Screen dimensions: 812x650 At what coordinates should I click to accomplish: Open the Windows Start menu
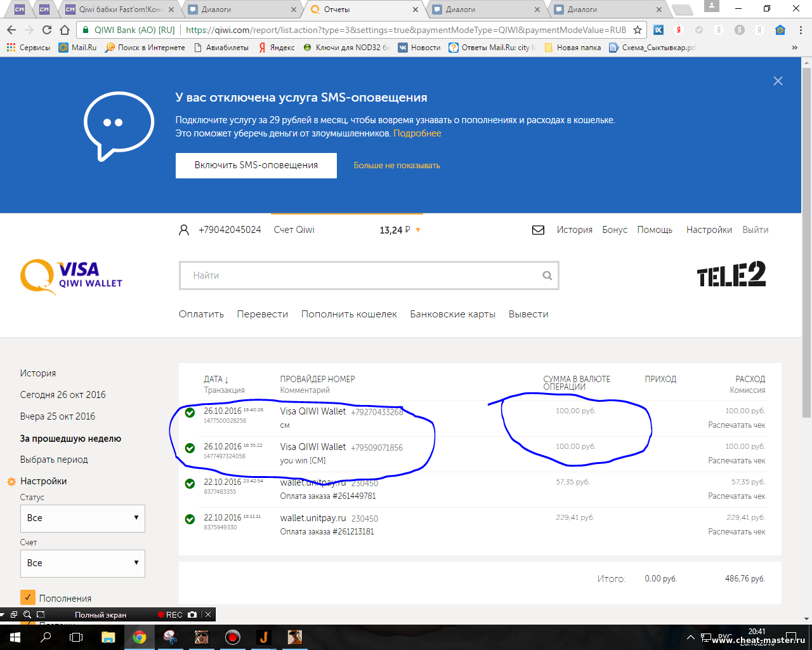[x=14, y=637]
